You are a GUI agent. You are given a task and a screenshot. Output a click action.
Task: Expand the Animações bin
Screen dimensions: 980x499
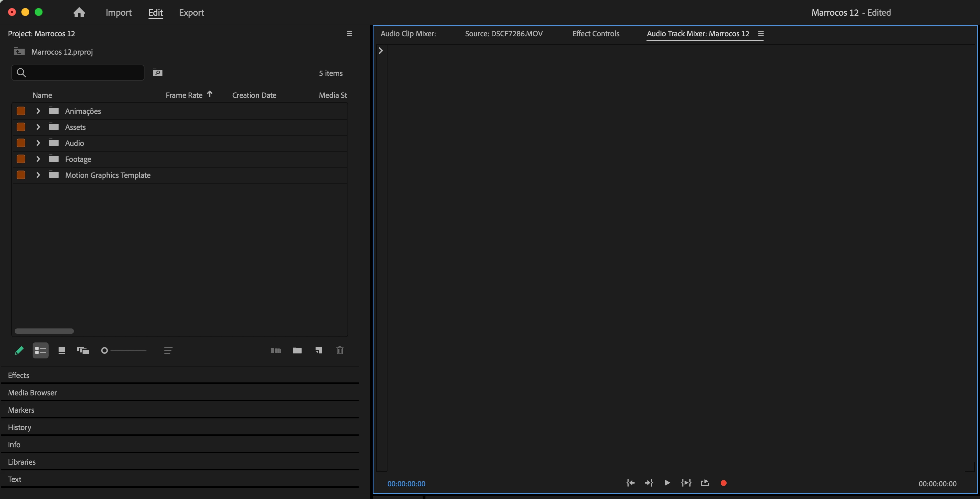38,111
